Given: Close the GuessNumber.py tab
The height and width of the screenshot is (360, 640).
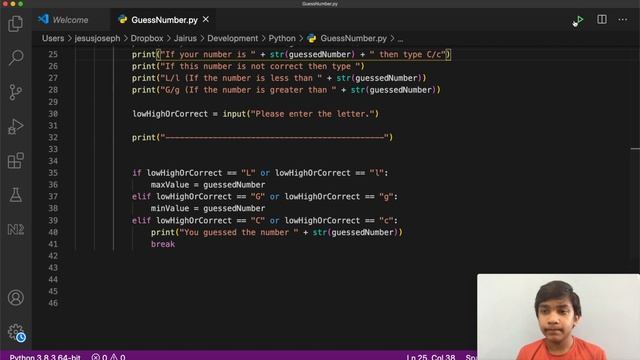Looking at the screenshot, I should pyautogui.click(x=206, y=19).
